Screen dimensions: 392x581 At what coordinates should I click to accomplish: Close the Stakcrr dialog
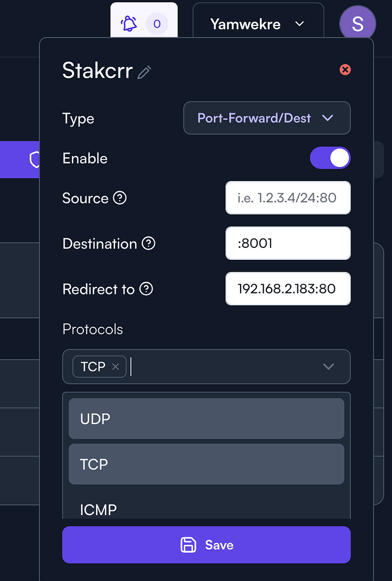tap(345, 70)
